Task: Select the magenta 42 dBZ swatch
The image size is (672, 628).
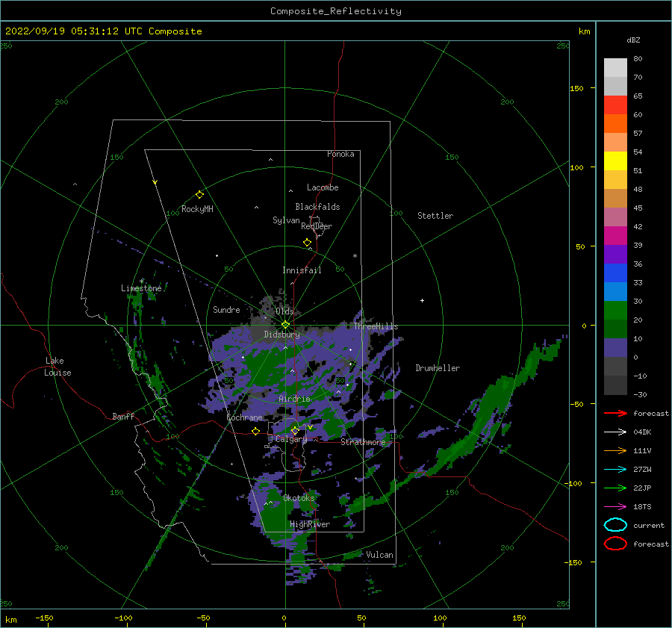Action: (615, 236)
